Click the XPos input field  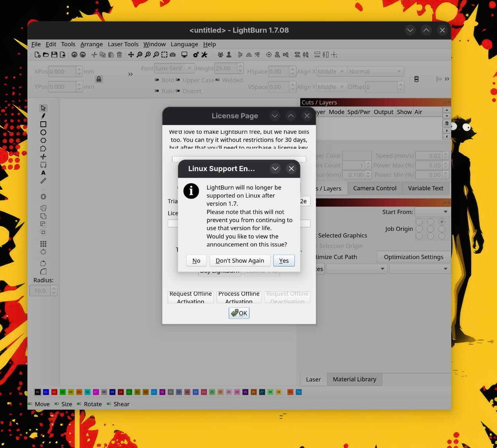pos(62,72)
